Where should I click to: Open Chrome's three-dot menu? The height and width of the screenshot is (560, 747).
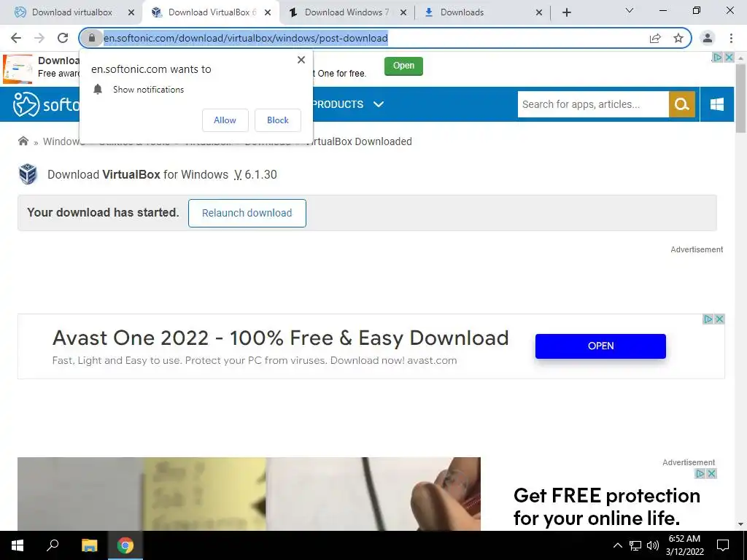731,38
